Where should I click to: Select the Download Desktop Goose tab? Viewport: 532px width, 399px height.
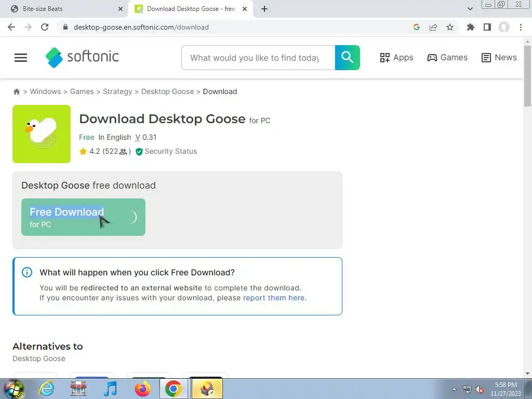click(190, 9)
